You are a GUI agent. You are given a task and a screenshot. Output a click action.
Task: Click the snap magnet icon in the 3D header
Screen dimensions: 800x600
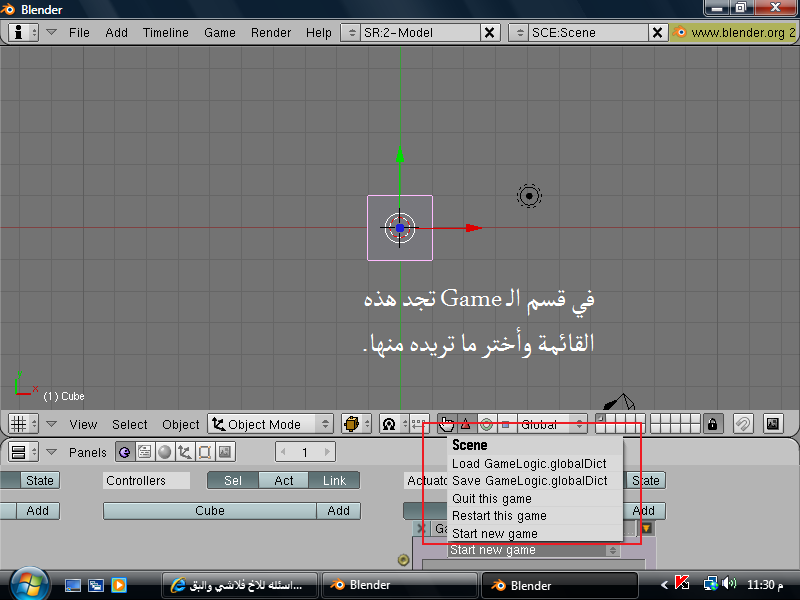[743, 424]
